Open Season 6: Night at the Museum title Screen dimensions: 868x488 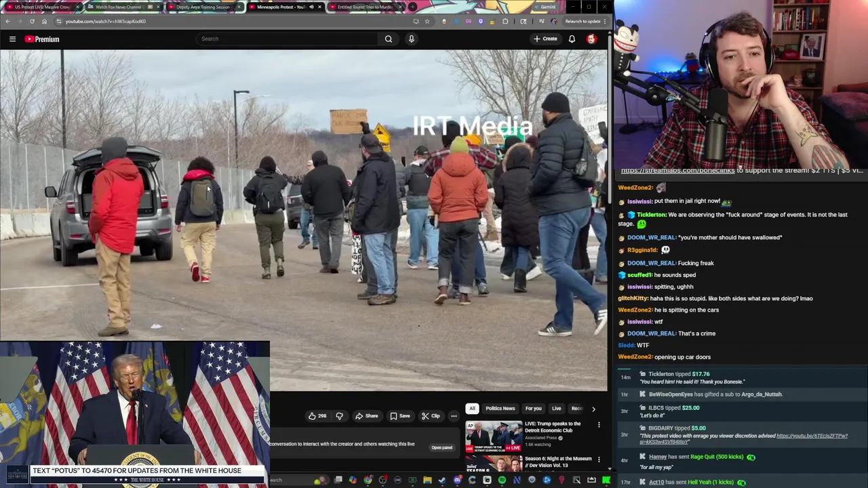(x=558, y=462)
